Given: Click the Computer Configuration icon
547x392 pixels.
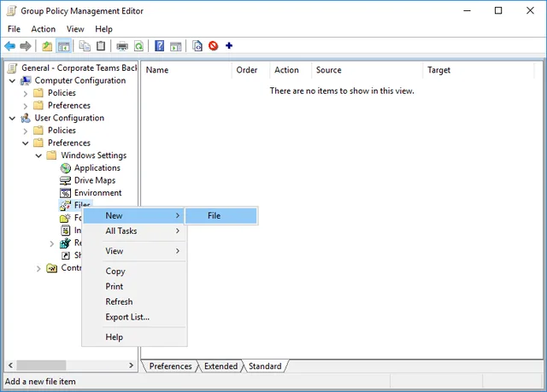Looking at the screenshot, I should [26, 81].
